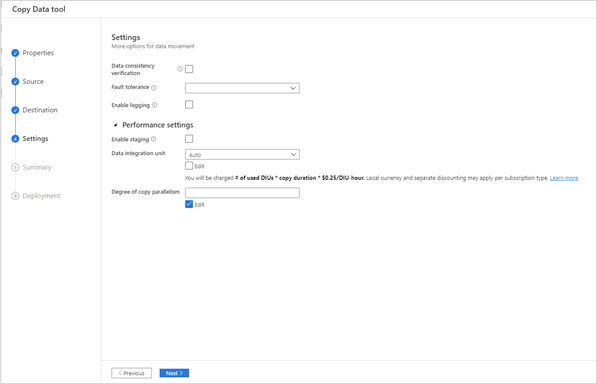
Task: Open Data integration unit Auto dropdown
Action: [242, 154]
